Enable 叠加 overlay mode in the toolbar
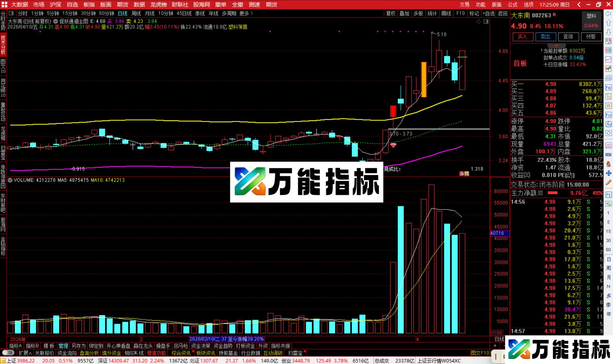Screen dimensions: 613x364 coord(404,13)
